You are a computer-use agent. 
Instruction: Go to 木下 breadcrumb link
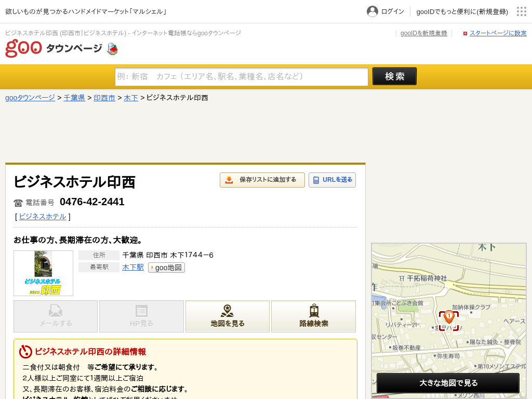pos(131,98)
